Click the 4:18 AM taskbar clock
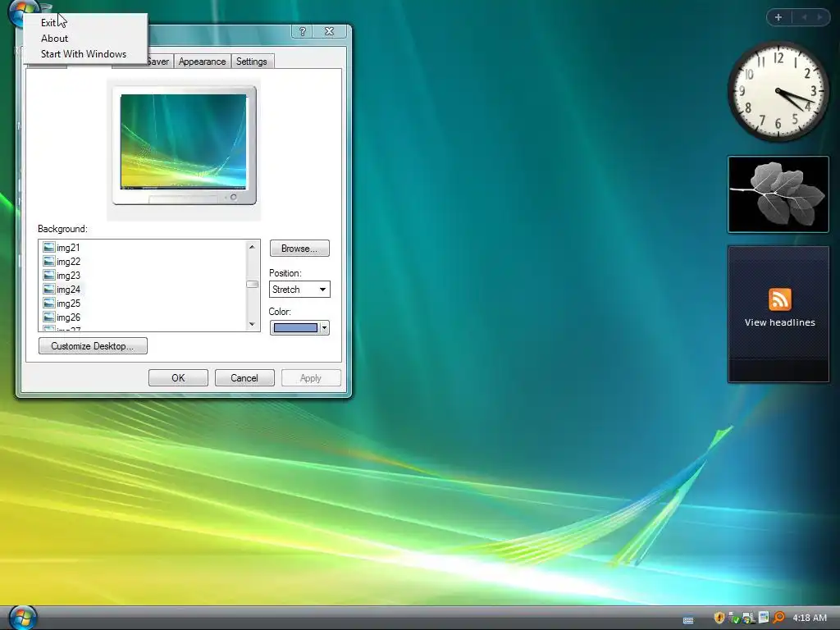The height and width of the screenshot is (630, 840). (x=810, y=618)
